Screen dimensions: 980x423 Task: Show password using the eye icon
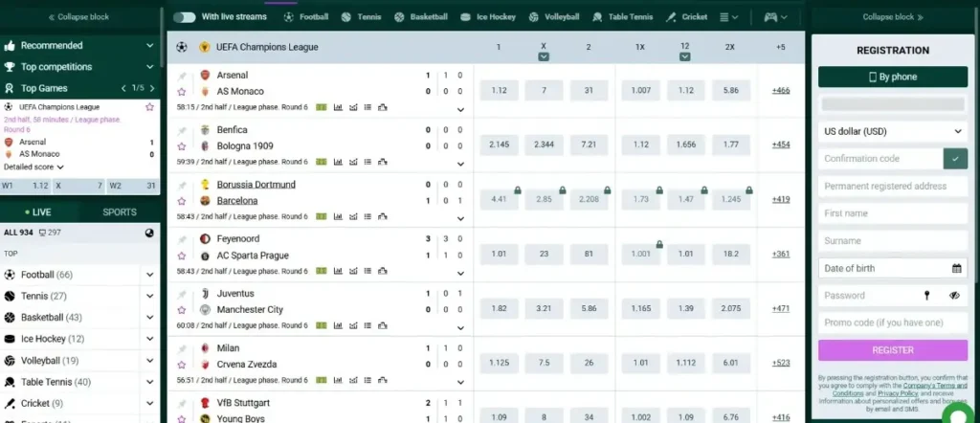954,296
